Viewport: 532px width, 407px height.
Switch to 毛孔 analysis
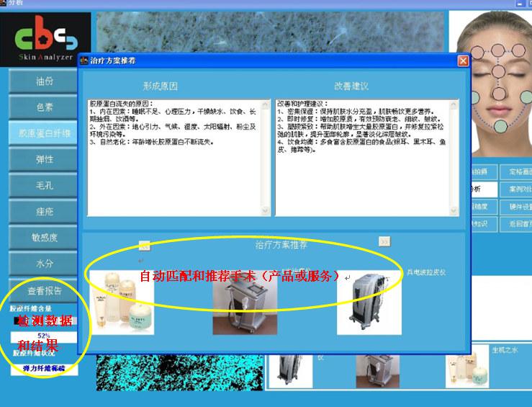pyautogui.click(x=45, y=185)
